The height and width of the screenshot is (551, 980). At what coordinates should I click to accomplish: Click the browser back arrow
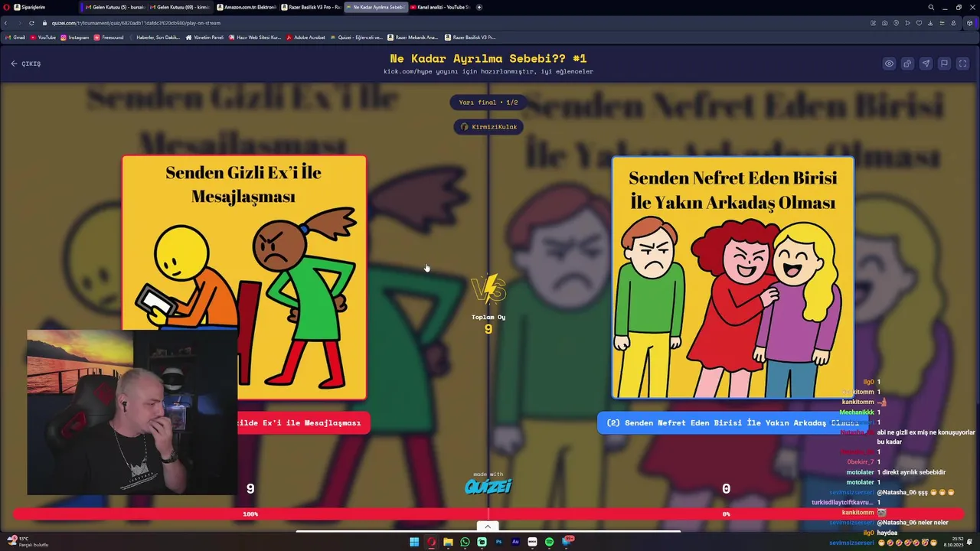pyautogui.click(x=6, y=23)
